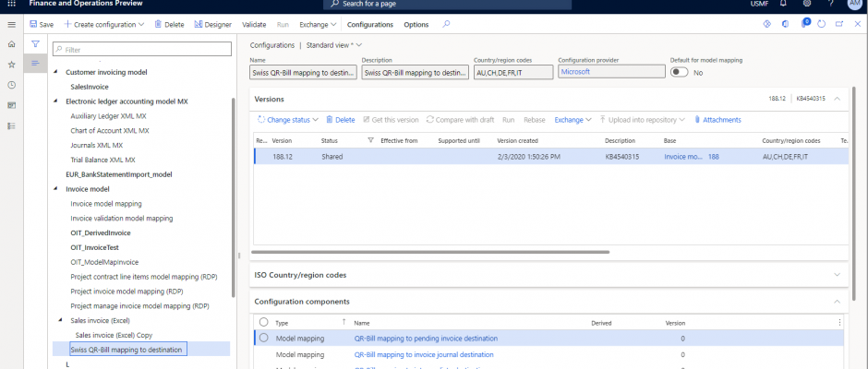Open the settings gear icon
Screen dimensions: 868x369
click(x=806, y=4)
